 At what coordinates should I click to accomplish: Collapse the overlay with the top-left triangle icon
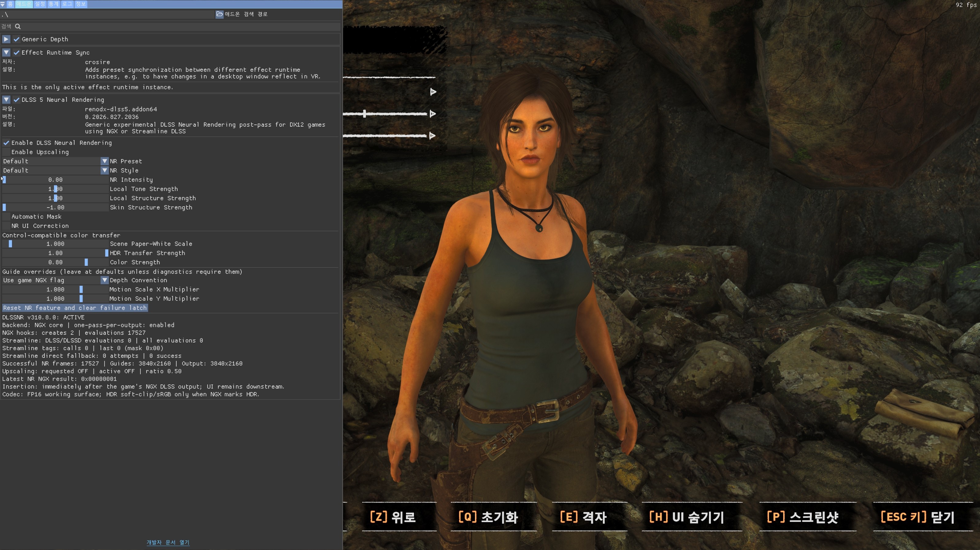[3, 4]
